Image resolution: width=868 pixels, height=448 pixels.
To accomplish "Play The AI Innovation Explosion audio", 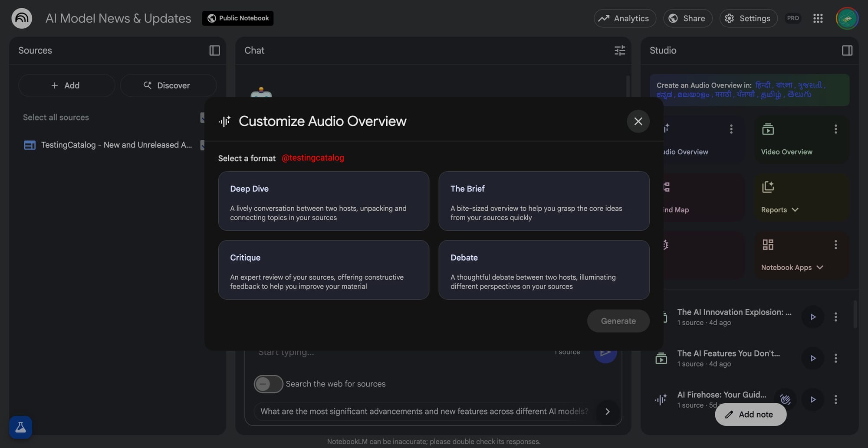I will (x=813, y=317).
